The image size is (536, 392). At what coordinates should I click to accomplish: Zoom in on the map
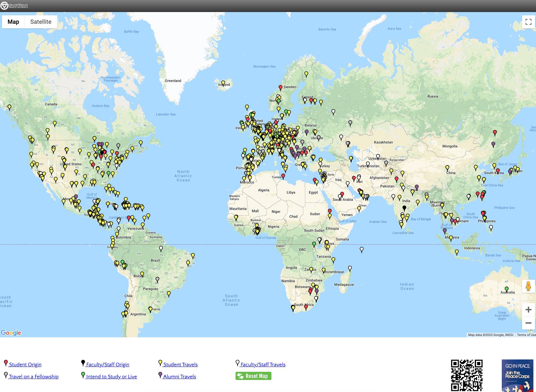[529, 310]
